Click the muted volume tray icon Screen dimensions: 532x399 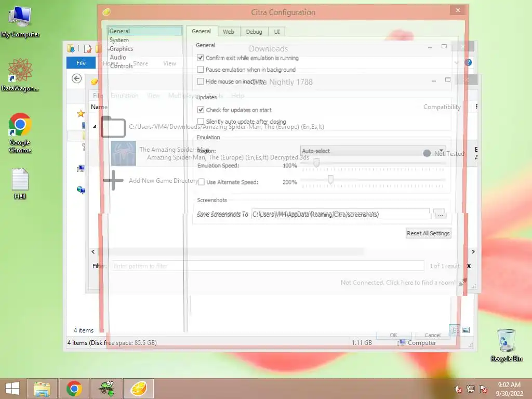point(458,389)
